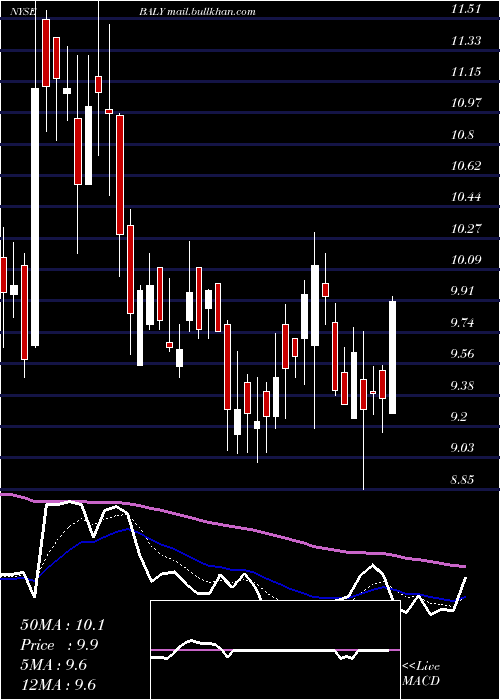This screenshot has height=700, width=500.
Task: Click the 11.51 price axis label
Action: pos(466,9)
